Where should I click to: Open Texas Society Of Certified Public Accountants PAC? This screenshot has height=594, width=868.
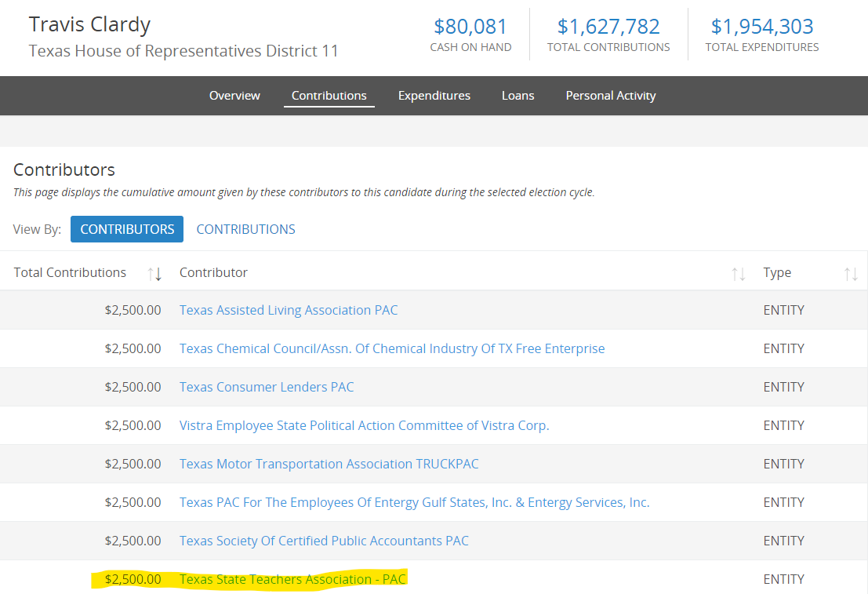tap(324, 541)
